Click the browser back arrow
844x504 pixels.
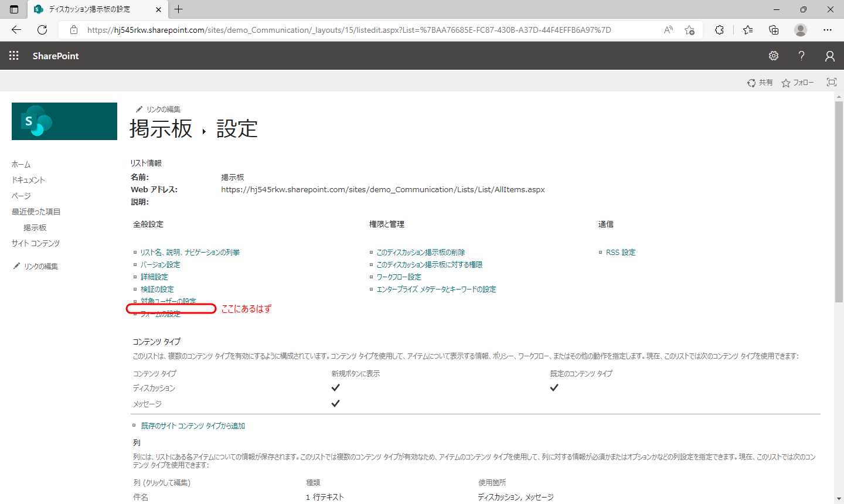(16, 30)
